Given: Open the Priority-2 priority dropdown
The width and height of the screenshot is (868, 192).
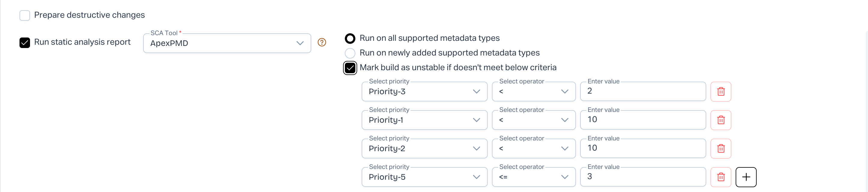Looking at the screenshot, I should [x=424, y=148].
